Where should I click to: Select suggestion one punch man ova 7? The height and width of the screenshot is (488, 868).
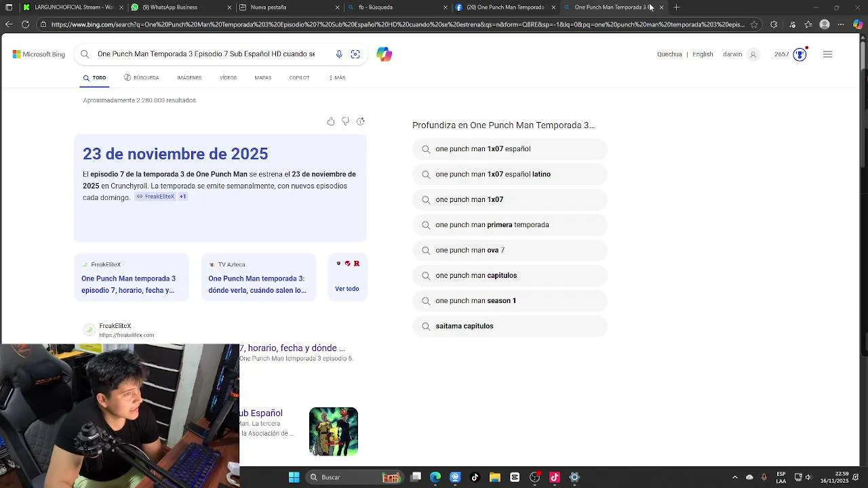point(509,250)
